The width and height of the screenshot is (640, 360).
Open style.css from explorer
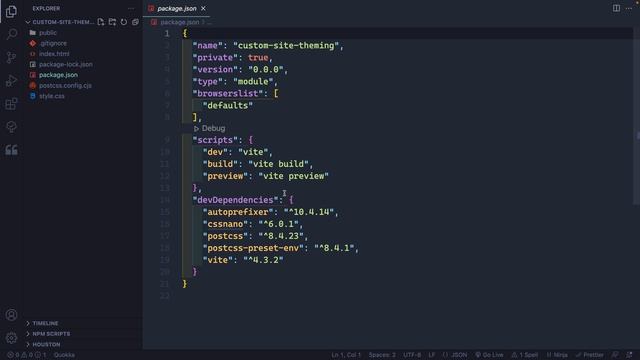51,96
